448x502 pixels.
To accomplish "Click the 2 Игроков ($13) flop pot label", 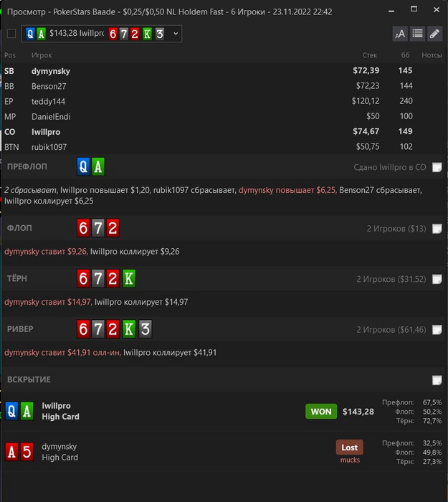I will pyautogui.click(x=396, y=229).
